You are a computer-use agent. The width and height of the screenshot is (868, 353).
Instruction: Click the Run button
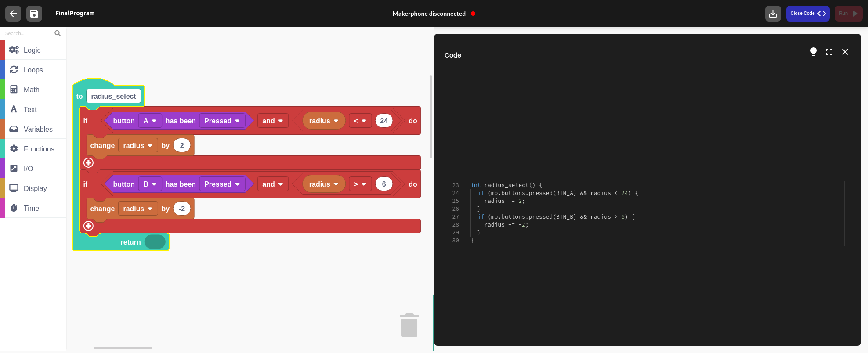849,14
